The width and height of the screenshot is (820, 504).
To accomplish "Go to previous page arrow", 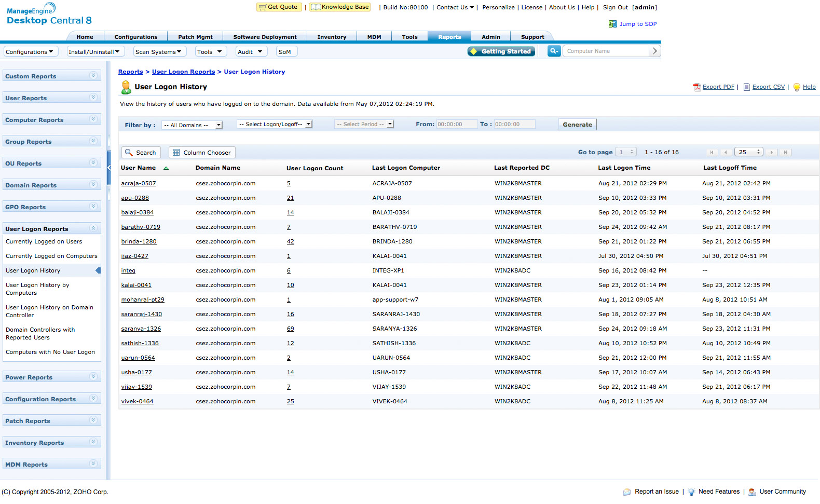I will point(726,152).
